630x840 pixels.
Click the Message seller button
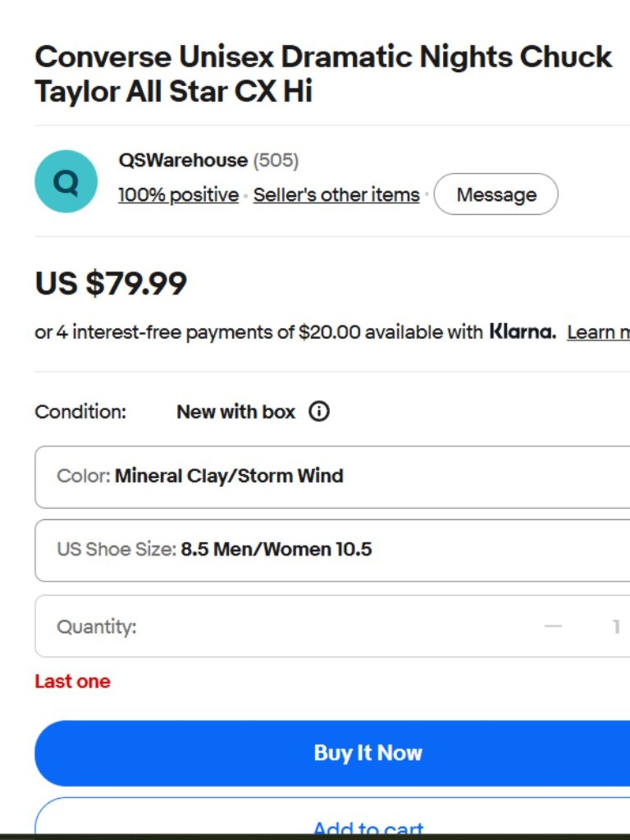(496, 194)
